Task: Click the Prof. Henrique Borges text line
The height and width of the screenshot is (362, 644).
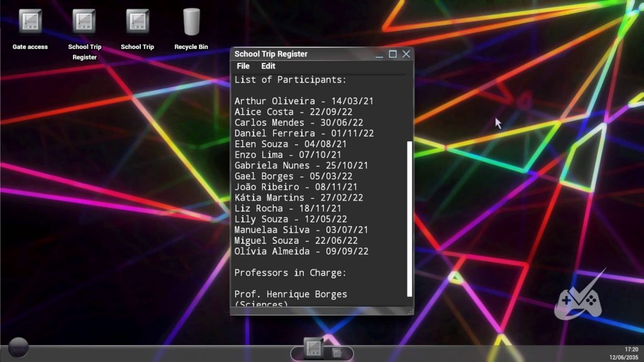Action: tap(291, 294)
